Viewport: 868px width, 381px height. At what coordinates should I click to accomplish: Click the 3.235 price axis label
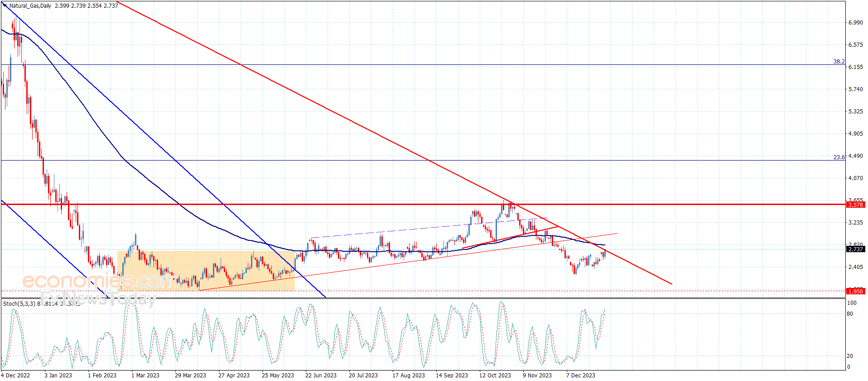click(x=856, y=222)
